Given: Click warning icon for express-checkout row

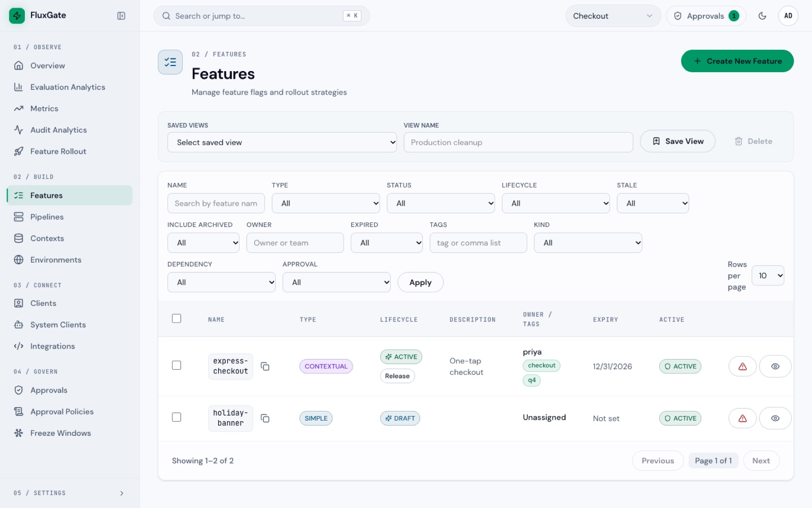Looking at the screenshot, I should 742,366.
